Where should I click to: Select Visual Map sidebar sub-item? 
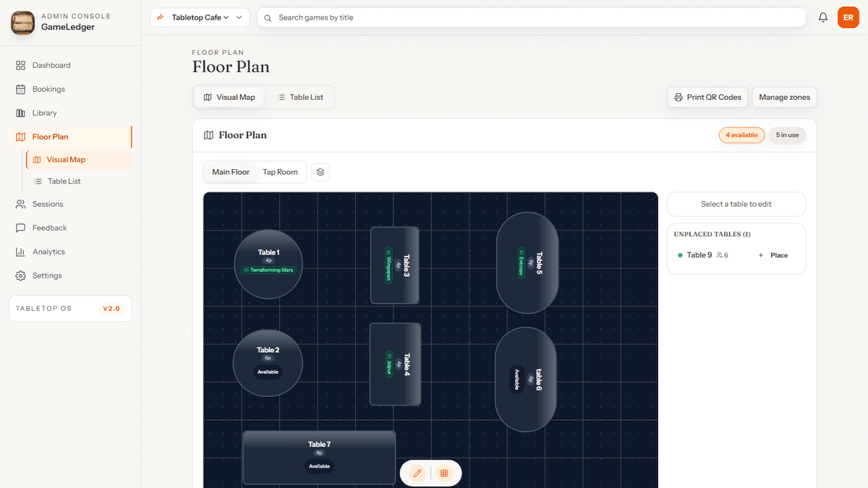coord(78,160)
